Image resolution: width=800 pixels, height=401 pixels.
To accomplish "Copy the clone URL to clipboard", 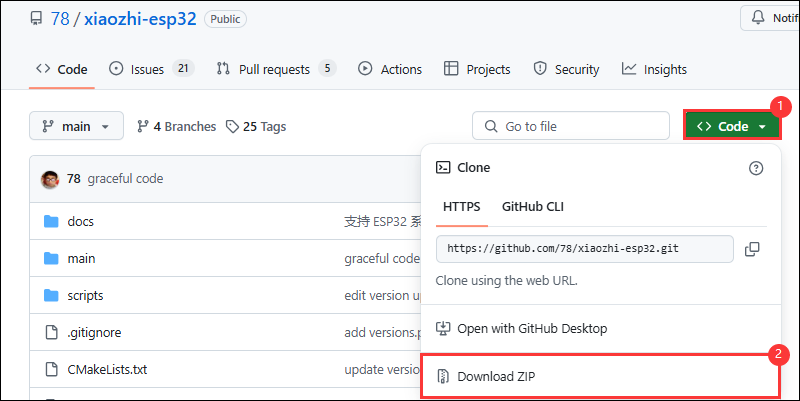I will click(752, 248).
